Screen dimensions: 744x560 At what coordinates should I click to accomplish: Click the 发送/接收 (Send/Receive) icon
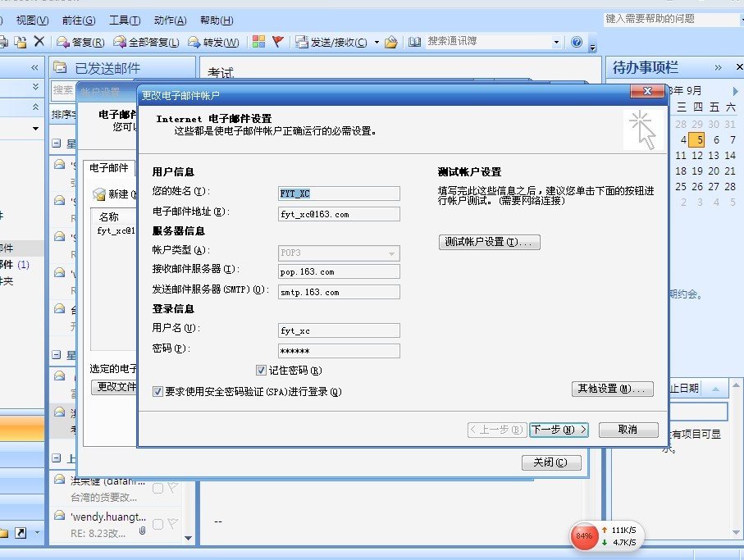[x=328, y=42]
